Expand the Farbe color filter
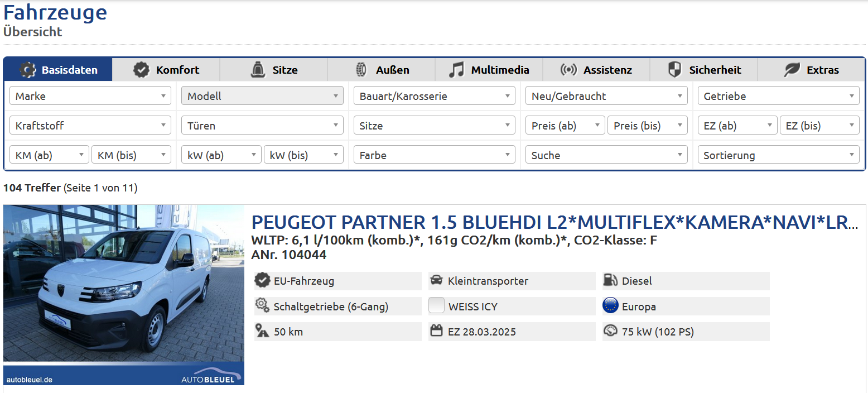868x393 pixels. (434, 155)
